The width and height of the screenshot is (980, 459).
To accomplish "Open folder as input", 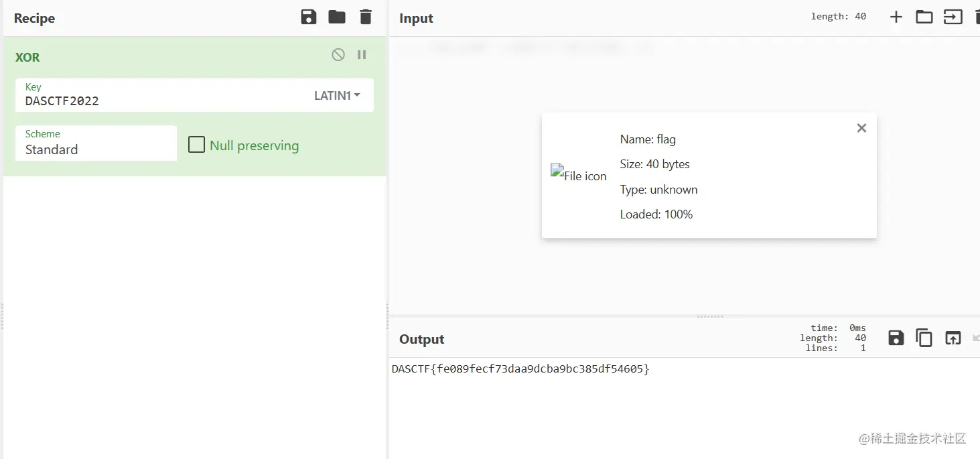I will [x=924, y=17].
